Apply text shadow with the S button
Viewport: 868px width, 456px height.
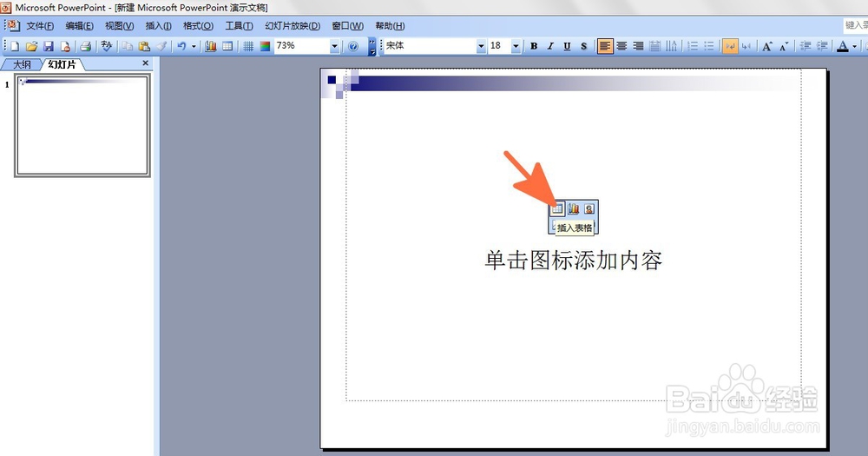pos(583,46)
